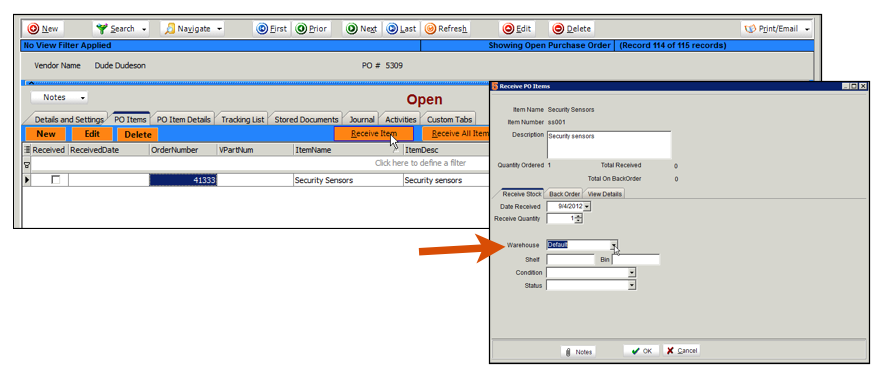
Task: Confirm with the OK button
Action: tap(641, 351)
